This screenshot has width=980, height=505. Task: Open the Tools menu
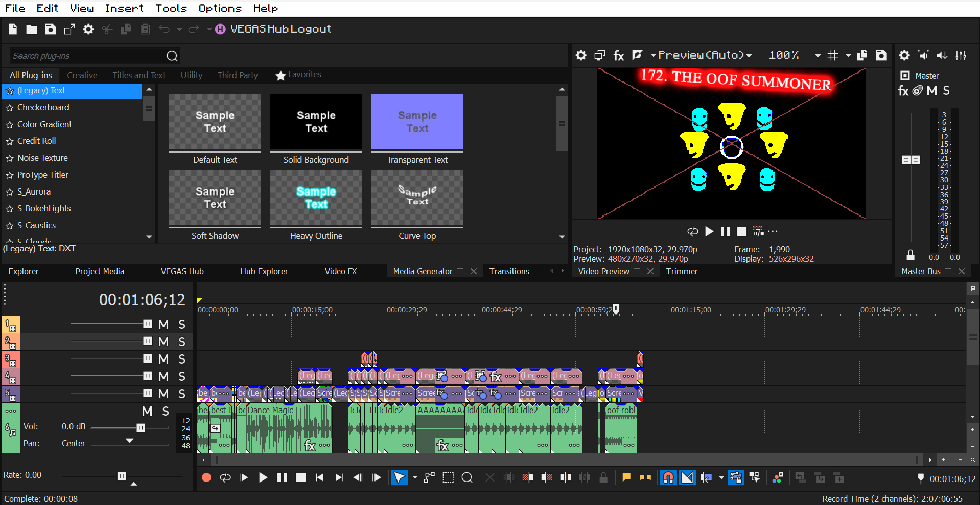click(171, 8)
